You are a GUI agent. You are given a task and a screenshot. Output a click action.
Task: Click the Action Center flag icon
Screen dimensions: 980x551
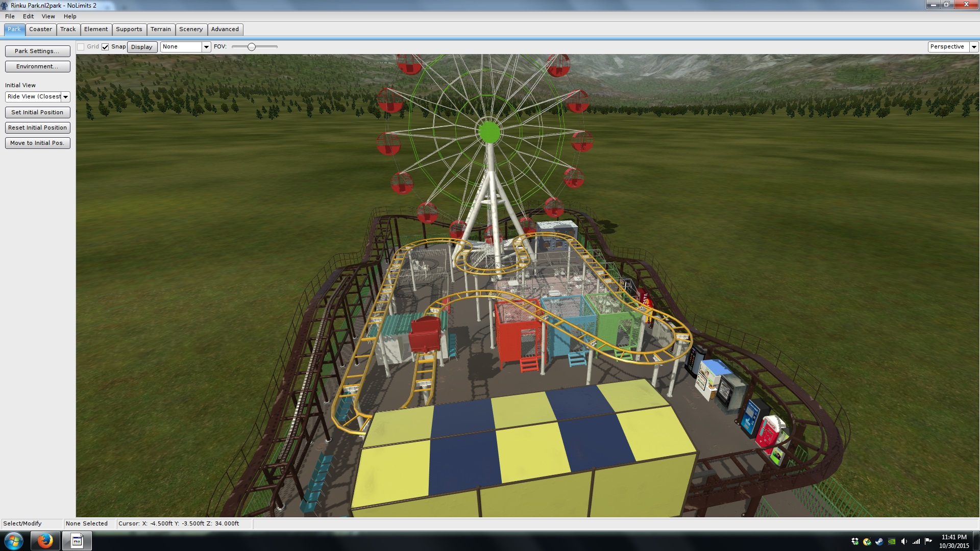[x=928, y=541]
